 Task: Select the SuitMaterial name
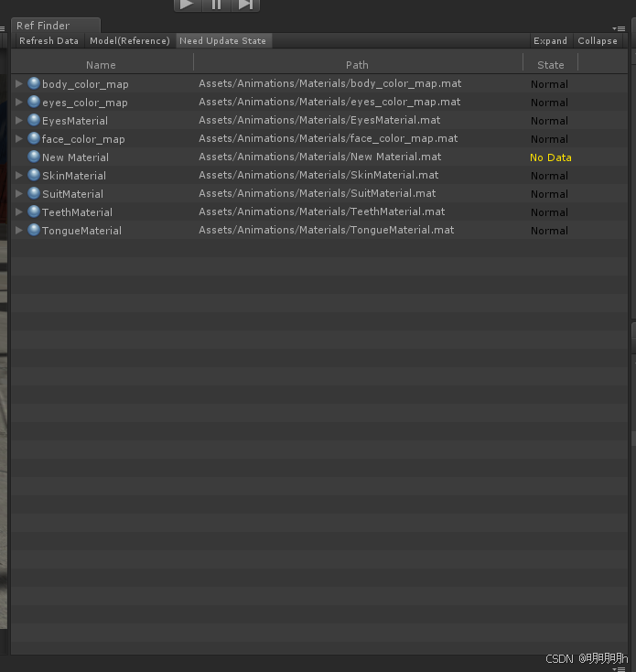click(x=73, y=194)
